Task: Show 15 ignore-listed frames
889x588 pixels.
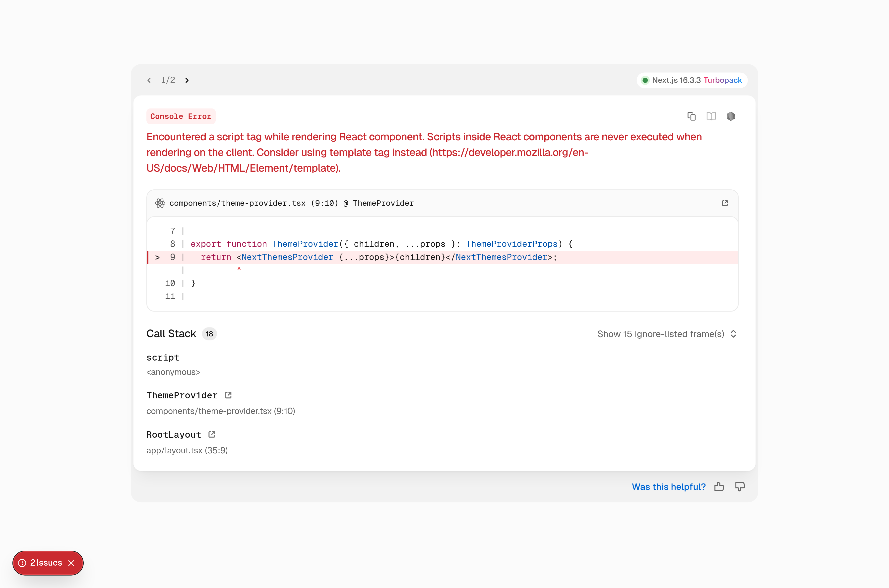Action: (x=667, y=334)
